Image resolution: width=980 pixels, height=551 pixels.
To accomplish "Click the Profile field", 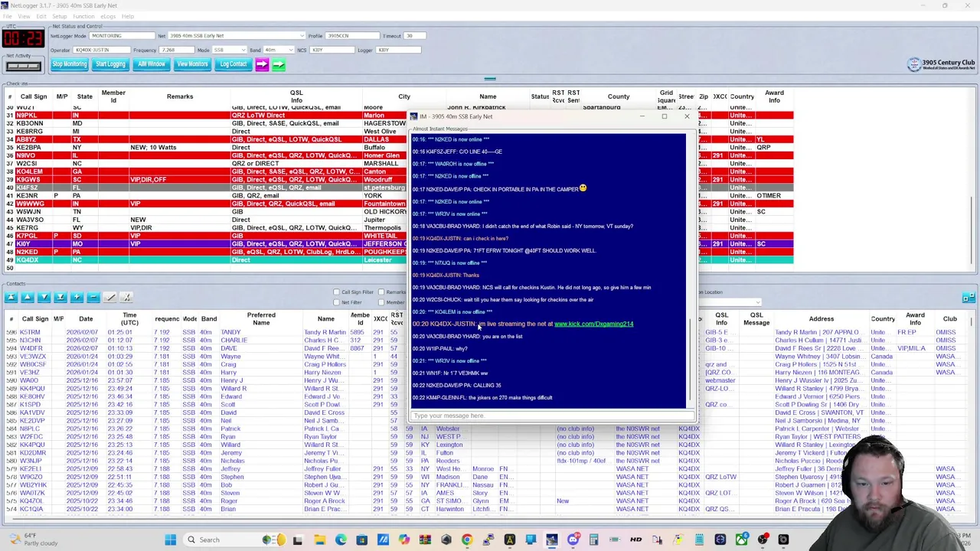I will (x=351, y=36).
